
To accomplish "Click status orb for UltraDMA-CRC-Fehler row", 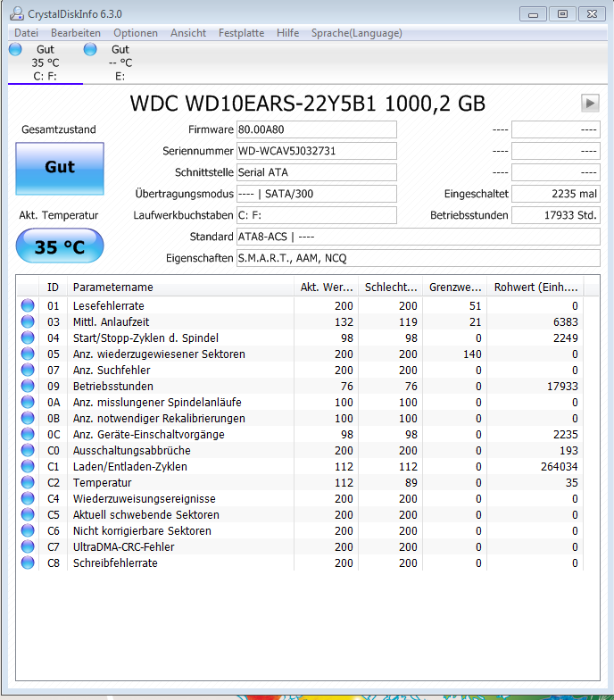I will tap(28, 546).
